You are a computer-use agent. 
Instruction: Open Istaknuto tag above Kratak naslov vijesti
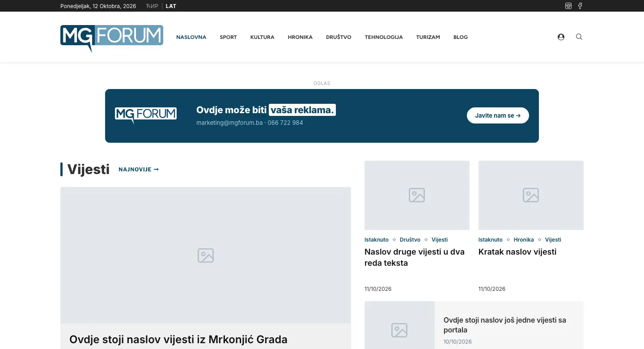coord(491,240)
